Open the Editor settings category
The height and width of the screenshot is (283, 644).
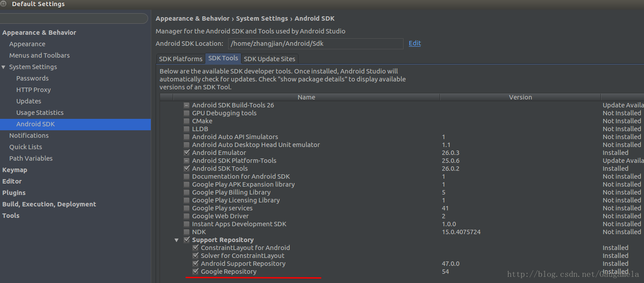12,181
